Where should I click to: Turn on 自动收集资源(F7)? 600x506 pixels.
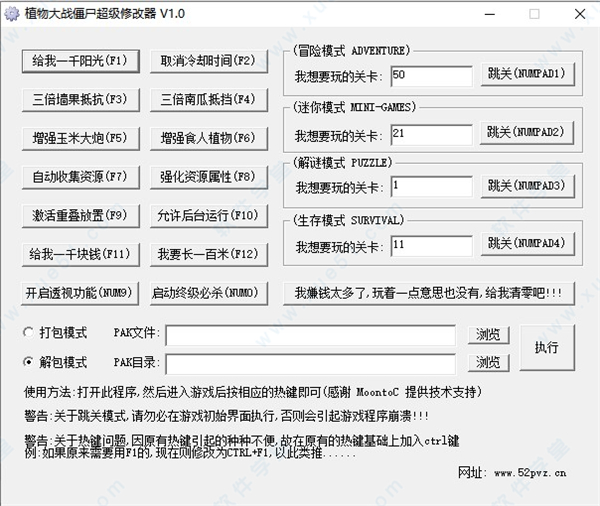[80, 177]
